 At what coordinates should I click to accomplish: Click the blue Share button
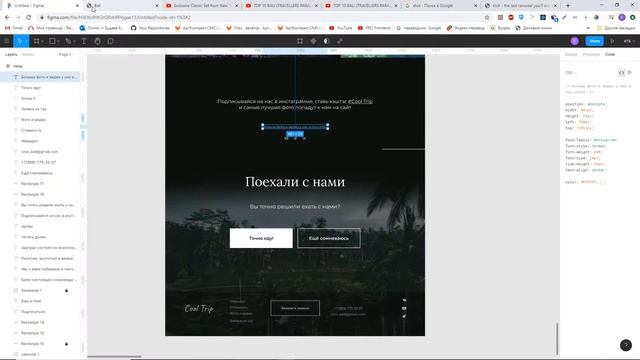[x=595, y=41]
